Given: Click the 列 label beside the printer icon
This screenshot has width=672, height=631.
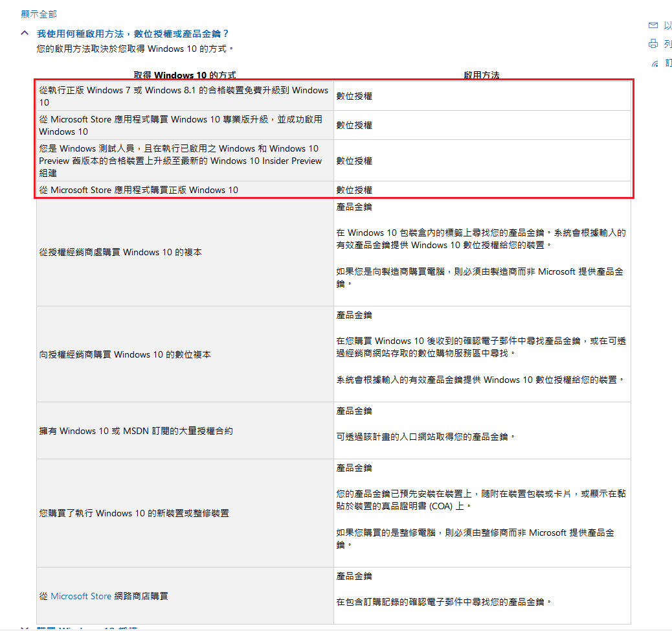Looking at the screenshot, I should click(667, 43).
